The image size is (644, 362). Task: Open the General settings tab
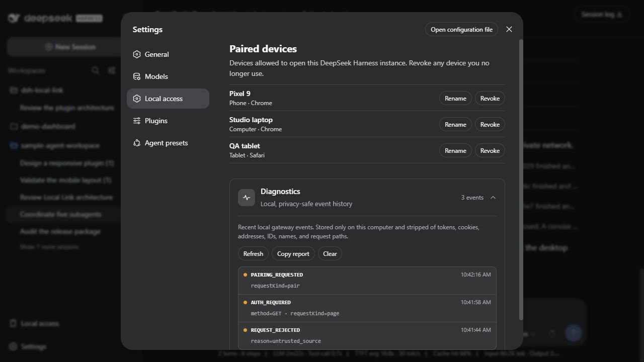click(168, 54)
